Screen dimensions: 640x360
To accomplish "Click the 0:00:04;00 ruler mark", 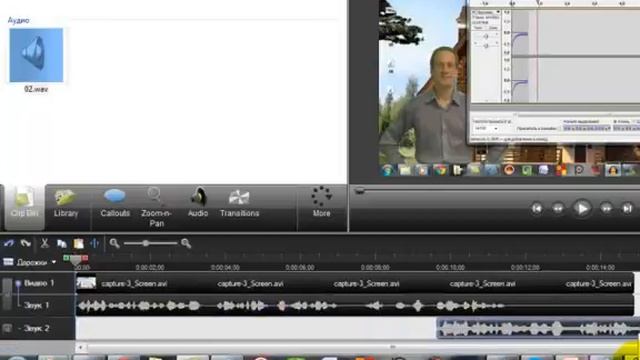I will click(x=225, y=267).
